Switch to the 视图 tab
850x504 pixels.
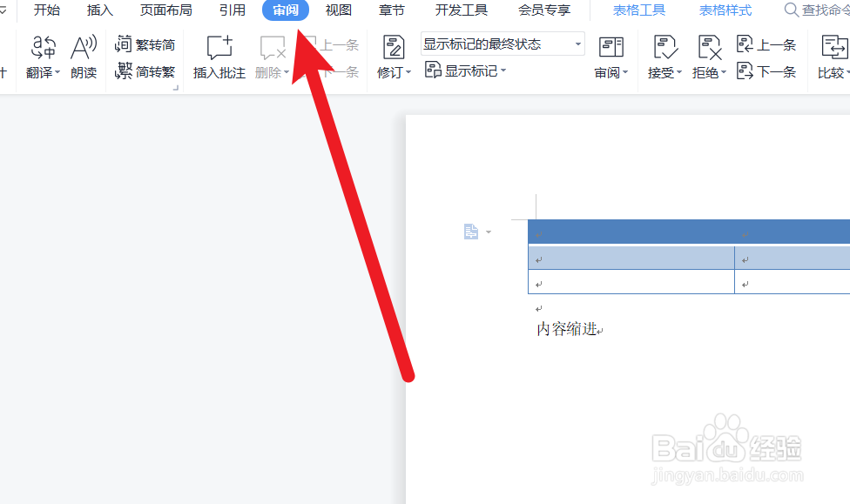(338, 10)
